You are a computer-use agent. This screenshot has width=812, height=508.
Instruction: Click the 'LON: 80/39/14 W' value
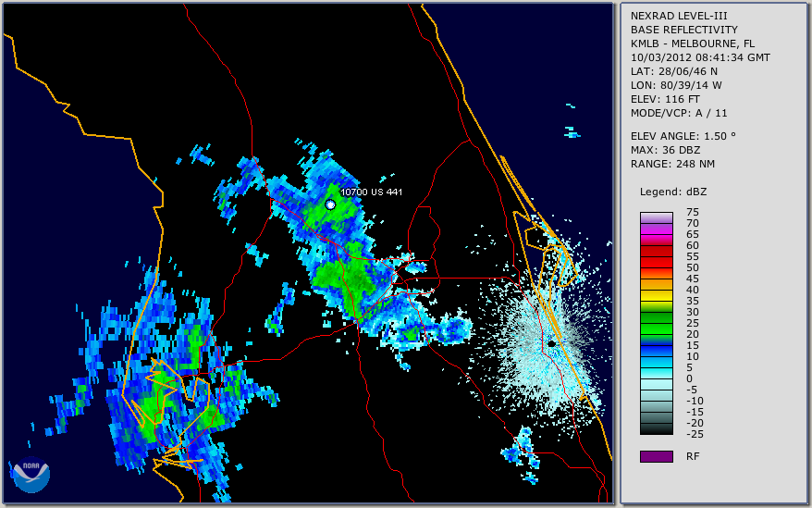(x=676, y=85)
